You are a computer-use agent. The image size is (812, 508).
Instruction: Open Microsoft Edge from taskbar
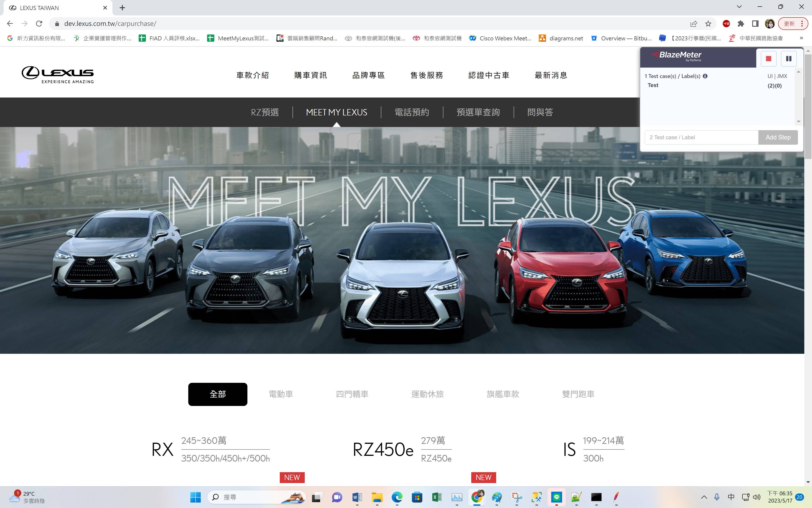(x=397, y=497)
